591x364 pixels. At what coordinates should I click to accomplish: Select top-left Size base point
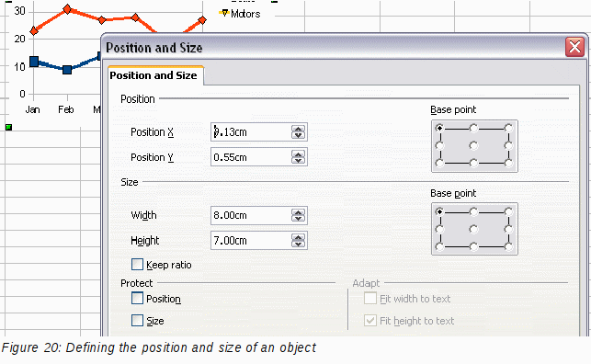click(439, 211)
